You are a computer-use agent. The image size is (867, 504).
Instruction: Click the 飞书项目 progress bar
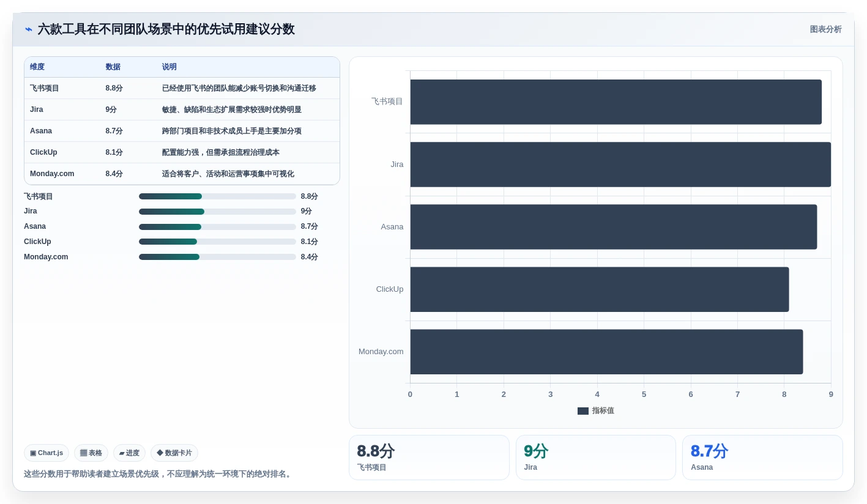click(x=217, y=196)
